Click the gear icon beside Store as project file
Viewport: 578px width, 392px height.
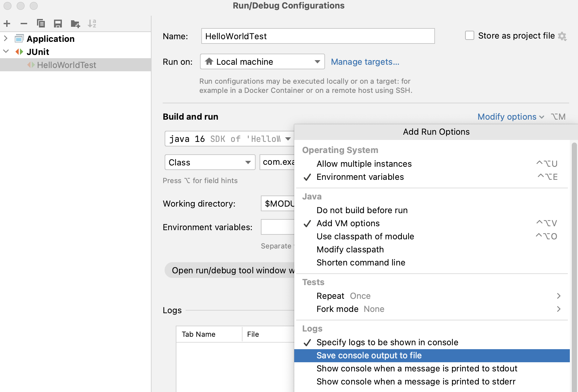(562, 36)
